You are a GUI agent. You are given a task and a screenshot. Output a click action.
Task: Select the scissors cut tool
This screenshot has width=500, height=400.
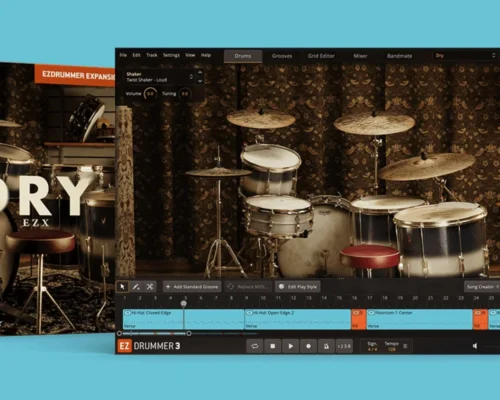[150, 287]
